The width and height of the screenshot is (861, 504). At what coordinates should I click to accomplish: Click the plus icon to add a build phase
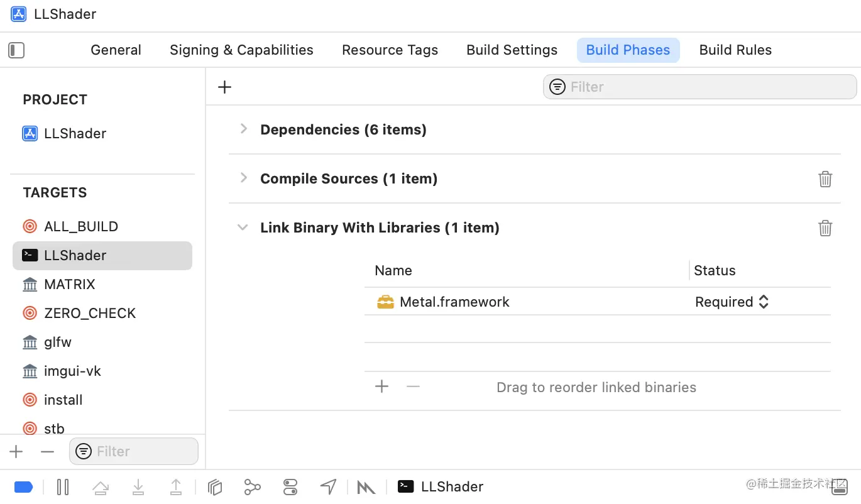pos(224,87)
